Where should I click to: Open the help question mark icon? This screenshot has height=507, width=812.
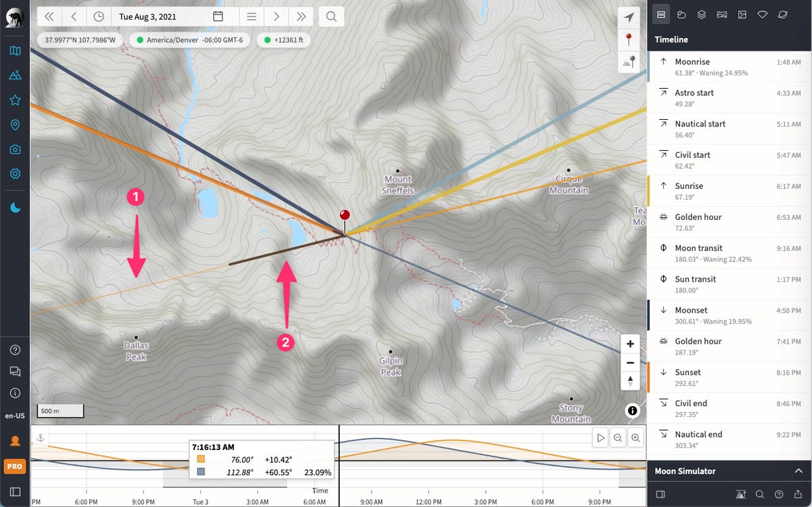[x=15, y=350]
